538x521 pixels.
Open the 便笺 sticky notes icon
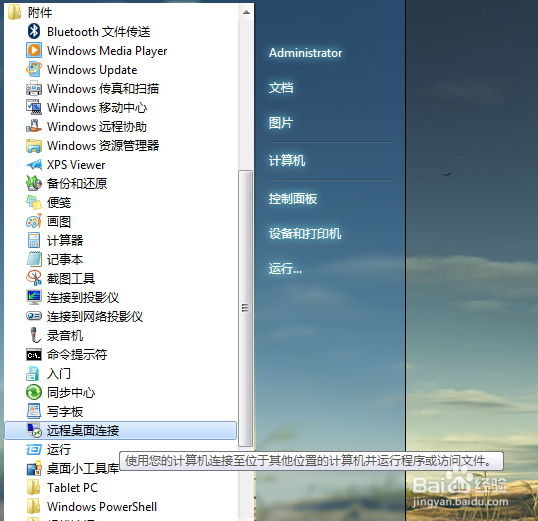(34, 202)
